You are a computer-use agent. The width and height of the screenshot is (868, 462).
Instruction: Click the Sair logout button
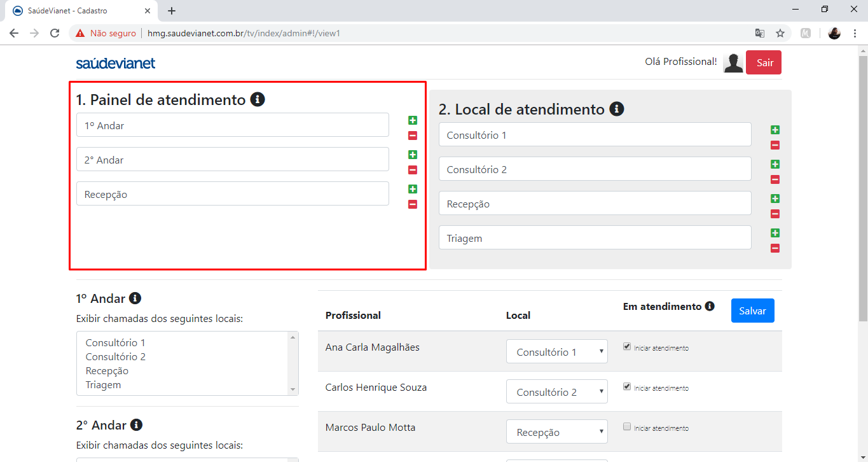[x=764, y=62]
